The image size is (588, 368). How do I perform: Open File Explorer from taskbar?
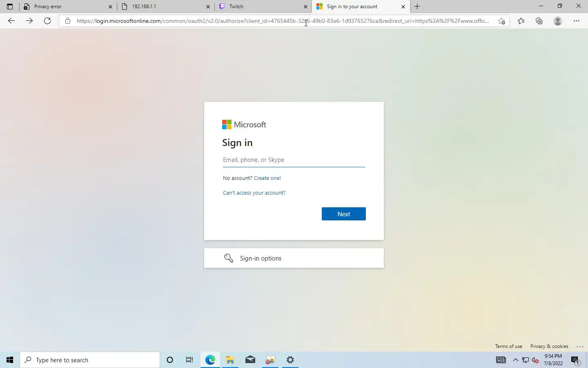coord(230,360)
